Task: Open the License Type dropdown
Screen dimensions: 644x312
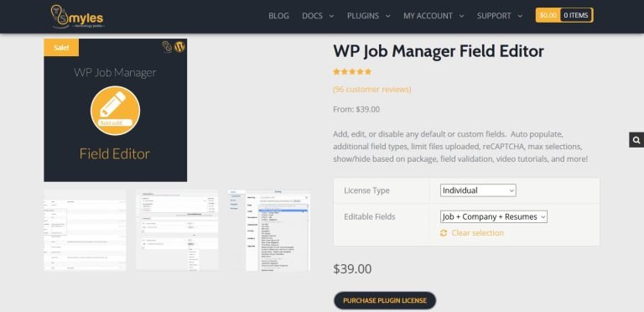Action: (x=478, y=190)
